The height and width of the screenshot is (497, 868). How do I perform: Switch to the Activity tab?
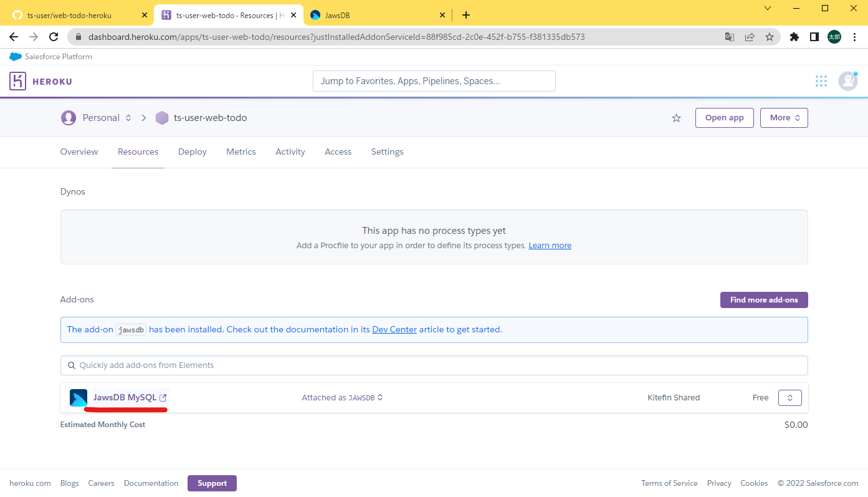[x=290, y=152]
